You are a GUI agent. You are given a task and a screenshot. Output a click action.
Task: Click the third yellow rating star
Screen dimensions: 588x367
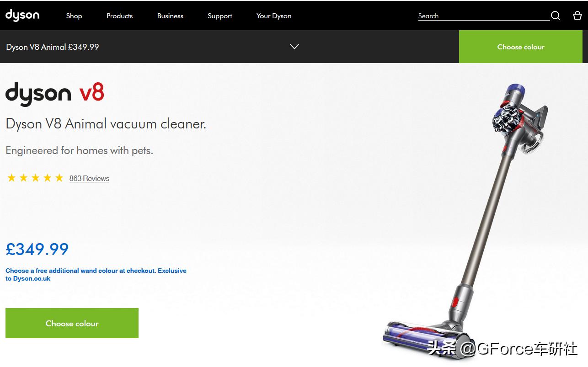point(35,178)
